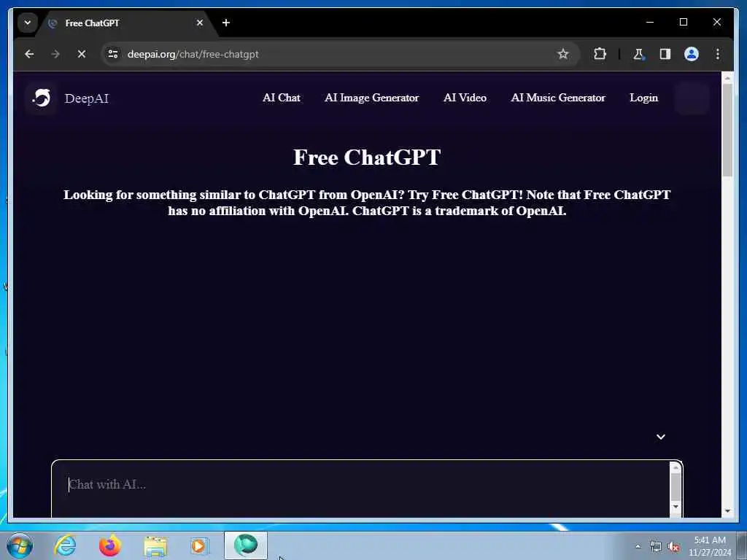Toggle the browser side panel icon
The height and width of the screenshot is (560, 747).
[x=665, y=54]
